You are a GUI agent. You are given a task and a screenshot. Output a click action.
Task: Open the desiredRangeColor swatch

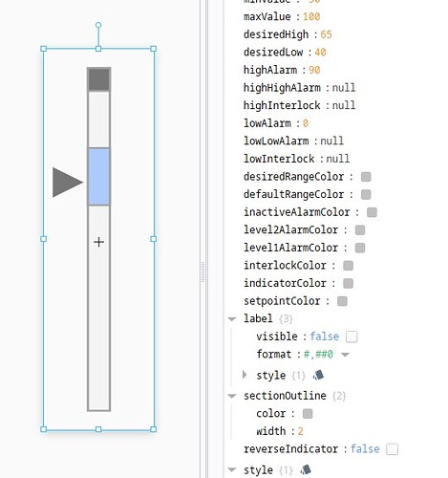click(366, 177)
